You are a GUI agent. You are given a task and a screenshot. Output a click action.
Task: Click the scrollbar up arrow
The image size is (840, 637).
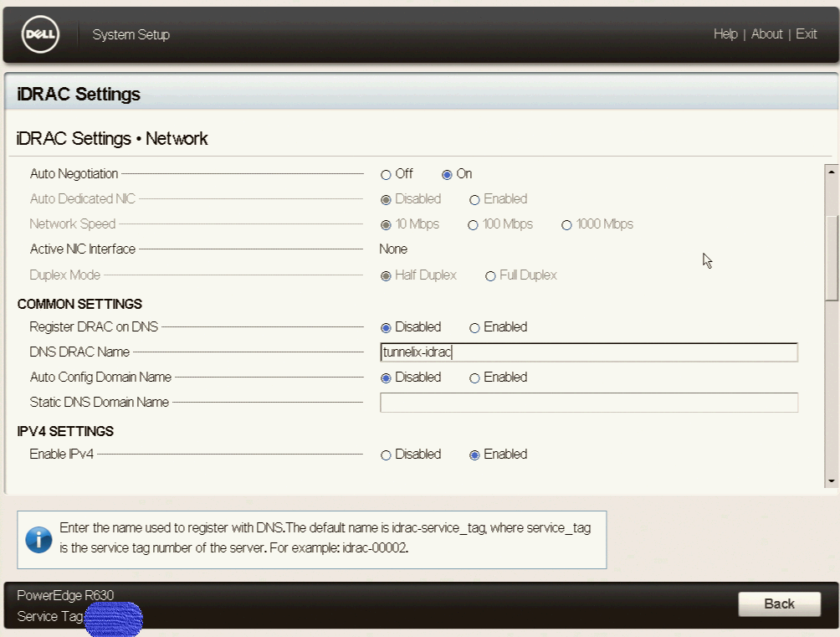832,172
